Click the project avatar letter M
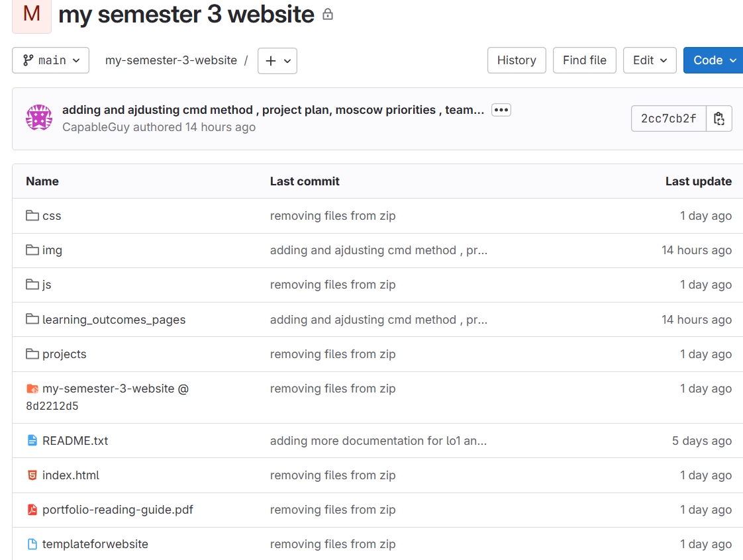The width and height of the screenshot is (743, 560). tap(31, 14)
